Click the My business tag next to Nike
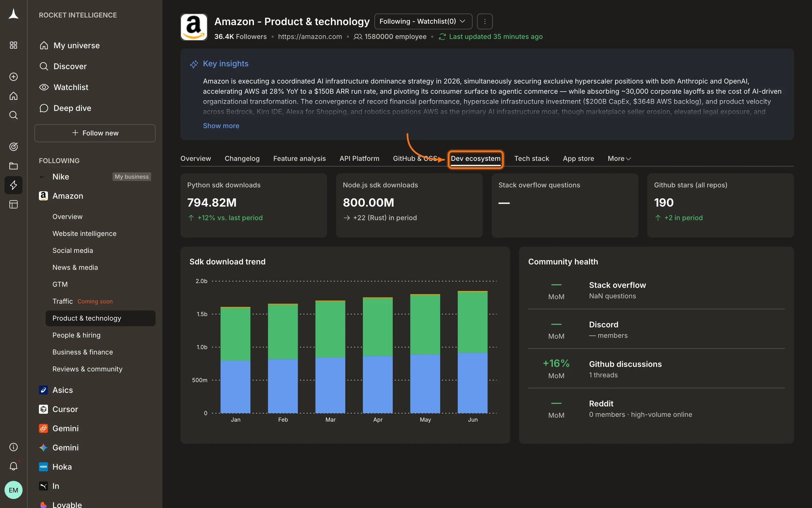 coord(132,177)
